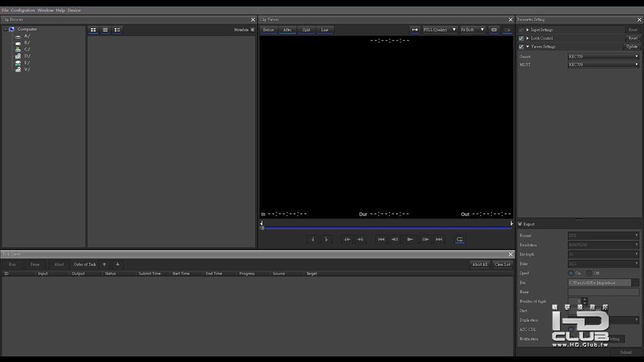Open the export Format dropdown
The width and height of the screenshot is (644, 362).
tap(603, 235)
